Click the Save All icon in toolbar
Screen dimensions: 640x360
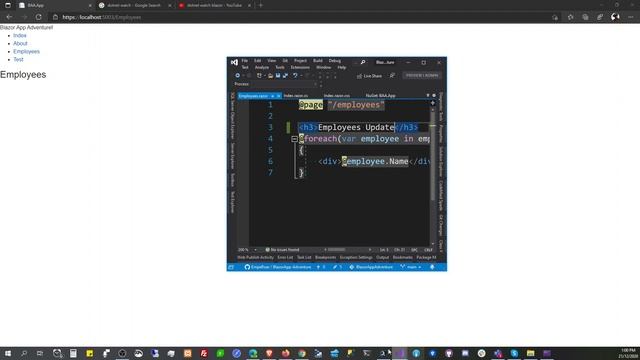(x=285, y=76)
